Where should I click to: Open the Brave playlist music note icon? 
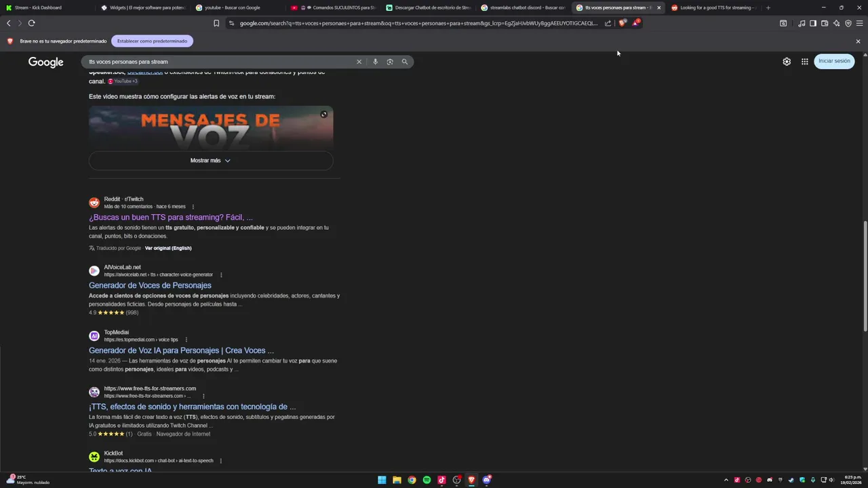(802, 23)
